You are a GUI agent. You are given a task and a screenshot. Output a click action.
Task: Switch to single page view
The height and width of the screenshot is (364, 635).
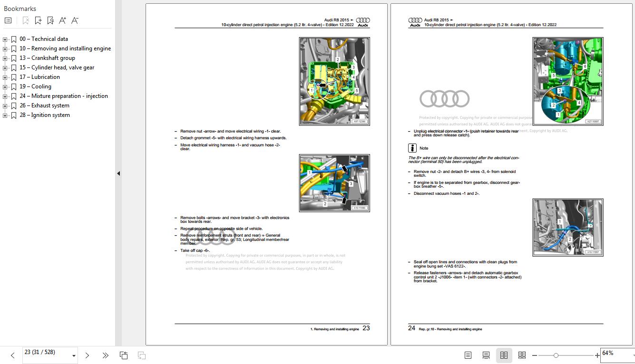coord(468,355)
